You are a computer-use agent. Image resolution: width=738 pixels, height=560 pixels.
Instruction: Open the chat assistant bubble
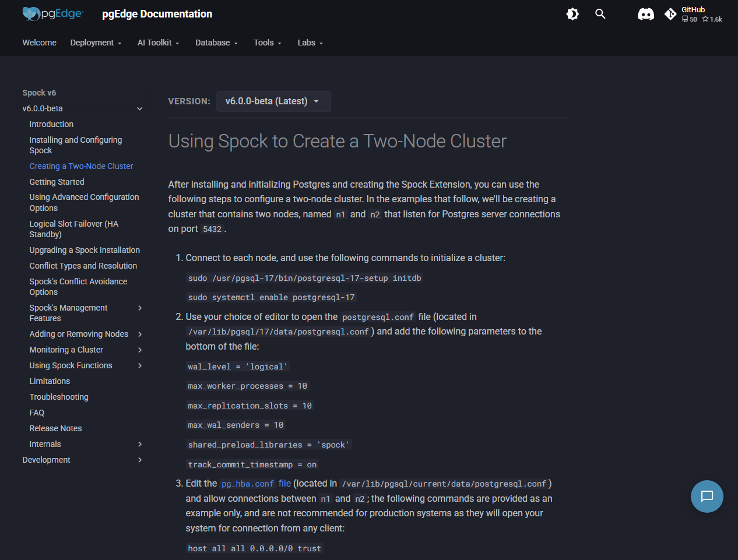[x=707, y=496]
